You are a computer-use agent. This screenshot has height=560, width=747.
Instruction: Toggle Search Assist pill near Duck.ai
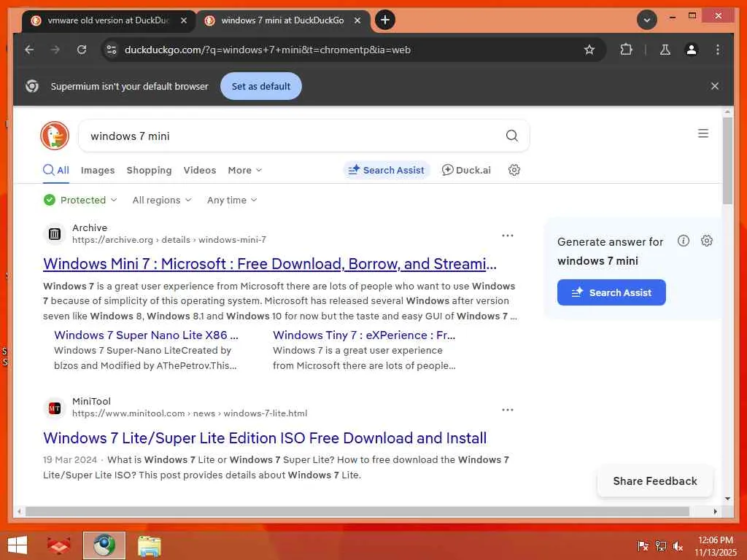point(387,170)
